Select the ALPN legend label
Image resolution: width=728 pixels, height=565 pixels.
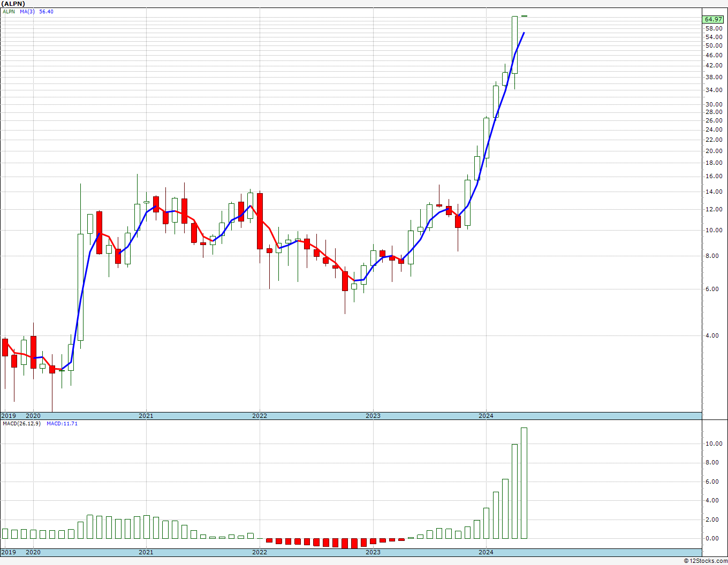click(x=9, y=11)
